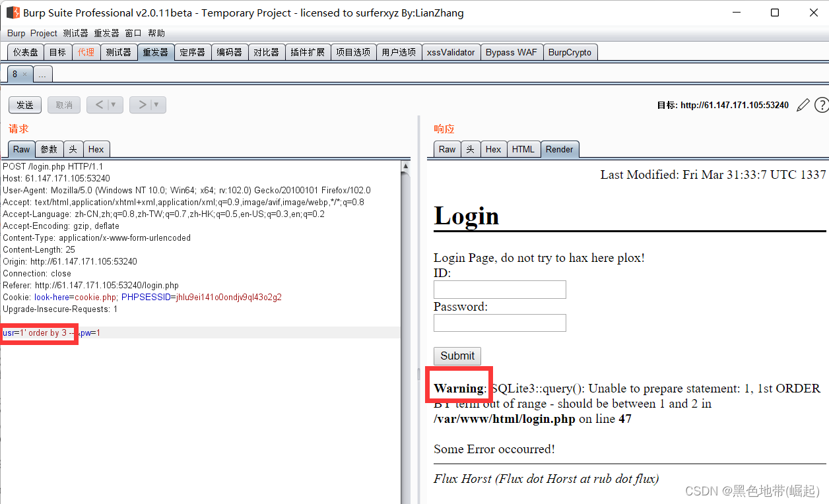Select the request Hex tab
This screenshot has width=829, height=504.
96,149
